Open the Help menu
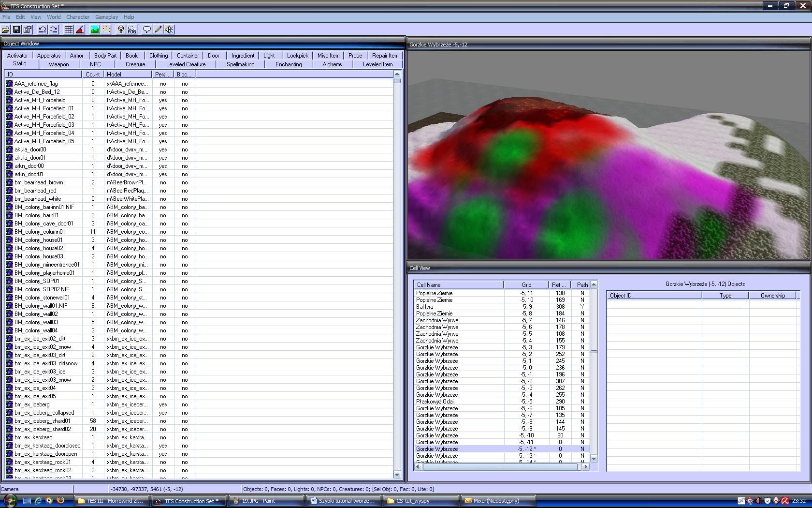Screen dimensions: 812x508 [x=129, y=17]
